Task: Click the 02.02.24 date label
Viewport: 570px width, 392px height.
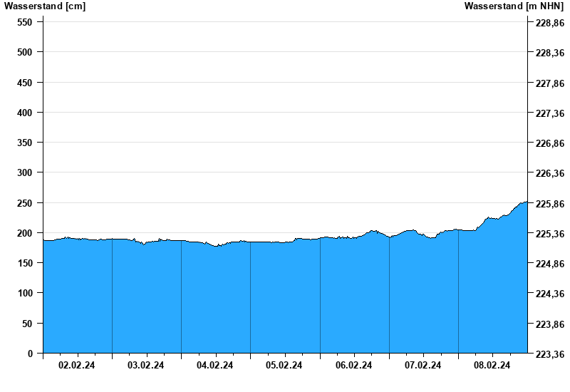Action: (x=77, y=366)
